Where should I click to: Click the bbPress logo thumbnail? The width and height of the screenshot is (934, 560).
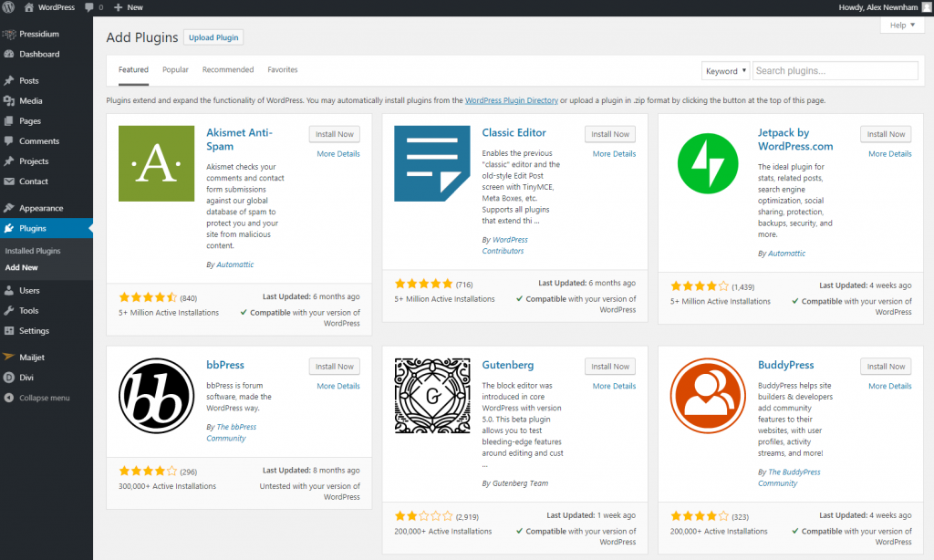point(156,396)
